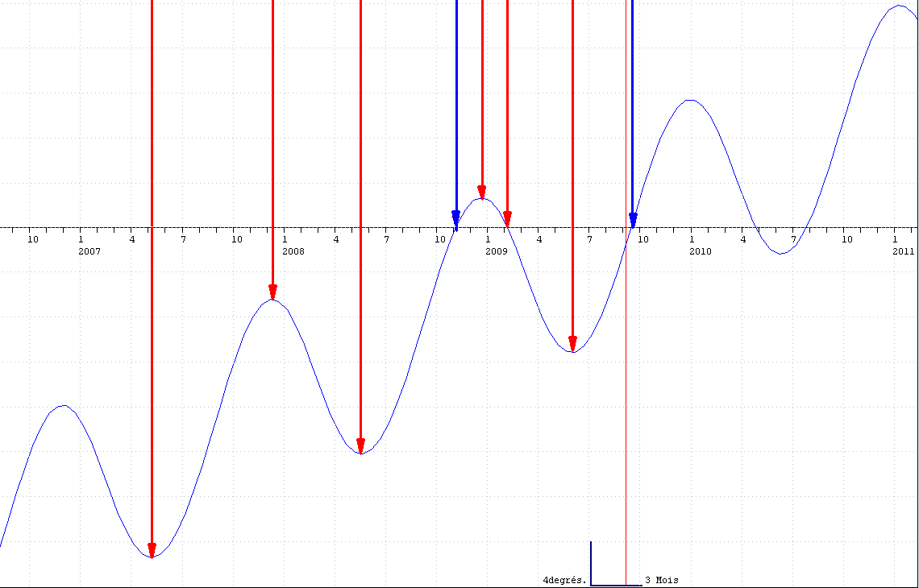The image size is (919, 588).
Task: Click the curve's trough in mid-2010
Action: coord(780,254)
